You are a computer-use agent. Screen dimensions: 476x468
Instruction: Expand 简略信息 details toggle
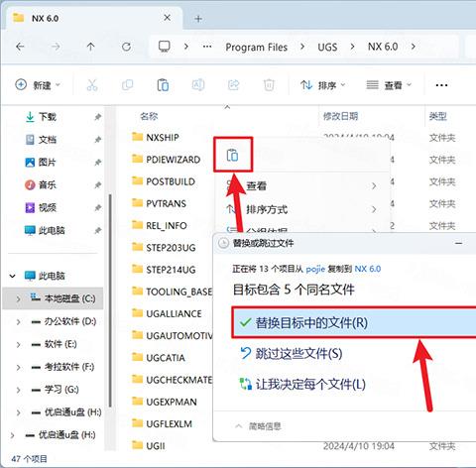[258, 426]
